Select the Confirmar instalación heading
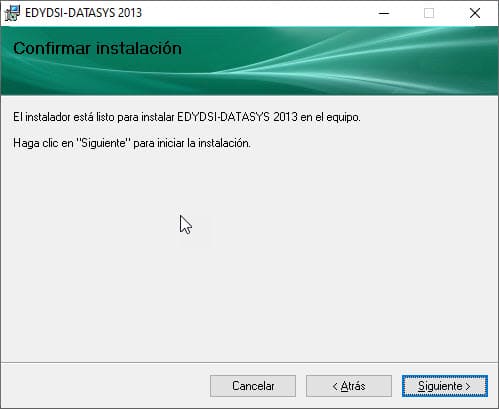The width and height of the screenshot is (499, 409). 97,48
